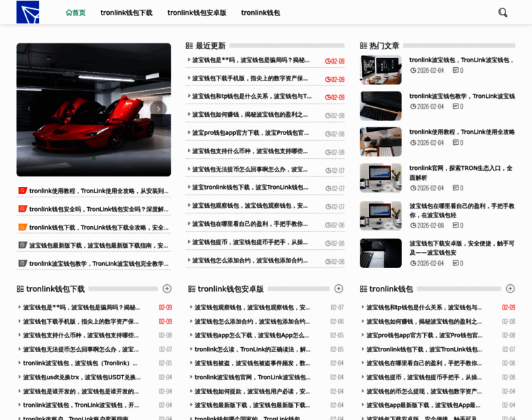
Task: Expand plus icon beside tronlink钱包安卓版 section heading
Action: click(x=338, y=288)
